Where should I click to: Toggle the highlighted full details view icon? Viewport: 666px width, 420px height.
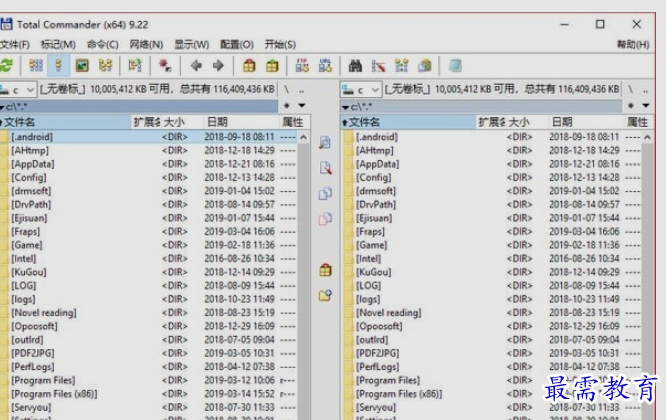[x=59, y=65]
